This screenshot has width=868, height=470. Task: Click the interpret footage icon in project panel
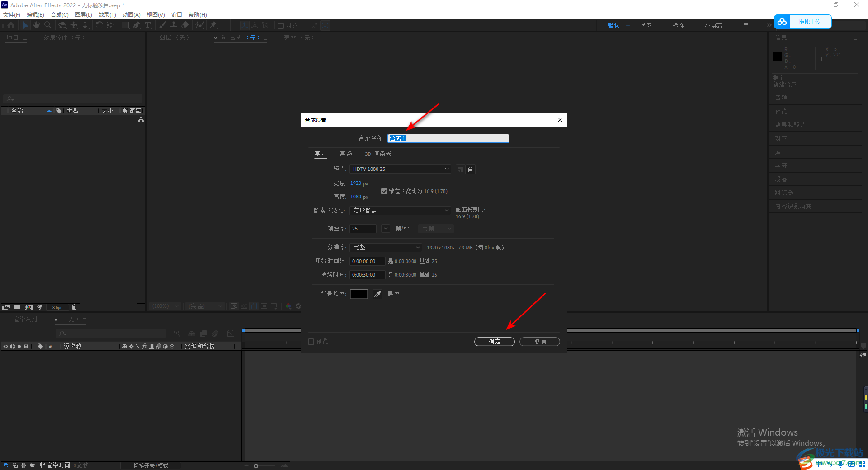point(6,307)
